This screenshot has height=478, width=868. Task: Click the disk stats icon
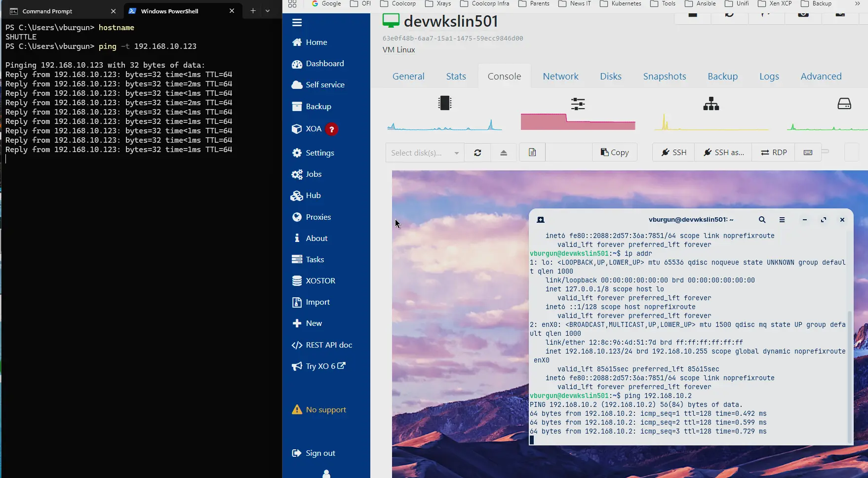click(845, 104)
